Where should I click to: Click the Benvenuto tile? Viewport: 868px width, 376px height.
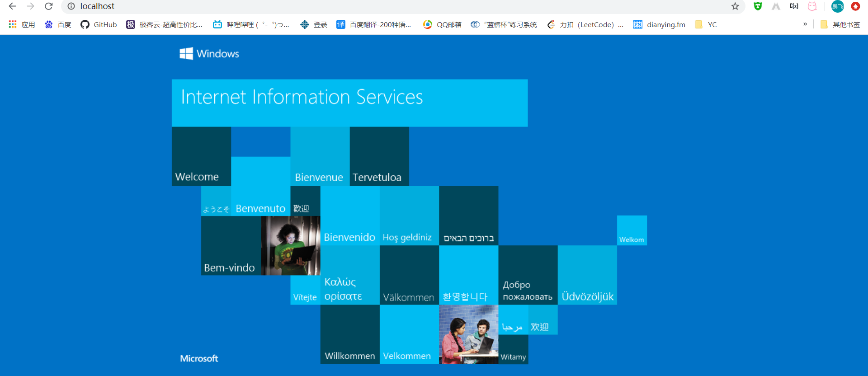[x=260, y=186]
